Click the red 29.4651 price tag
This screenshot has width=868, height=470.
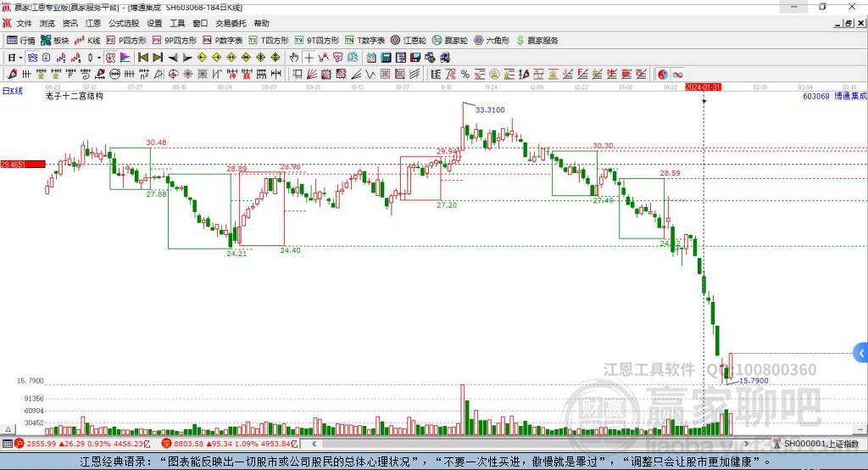coord(23,164)
